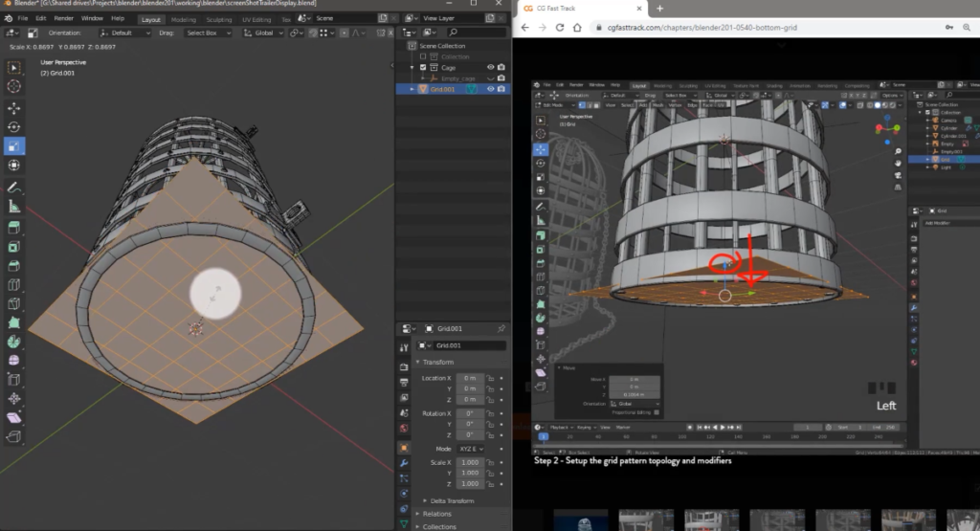Image resolution: width=980 pixels, height=531 pixels.
Task: Open the Drag Select Box dropdown
Action: pos(208,33)
